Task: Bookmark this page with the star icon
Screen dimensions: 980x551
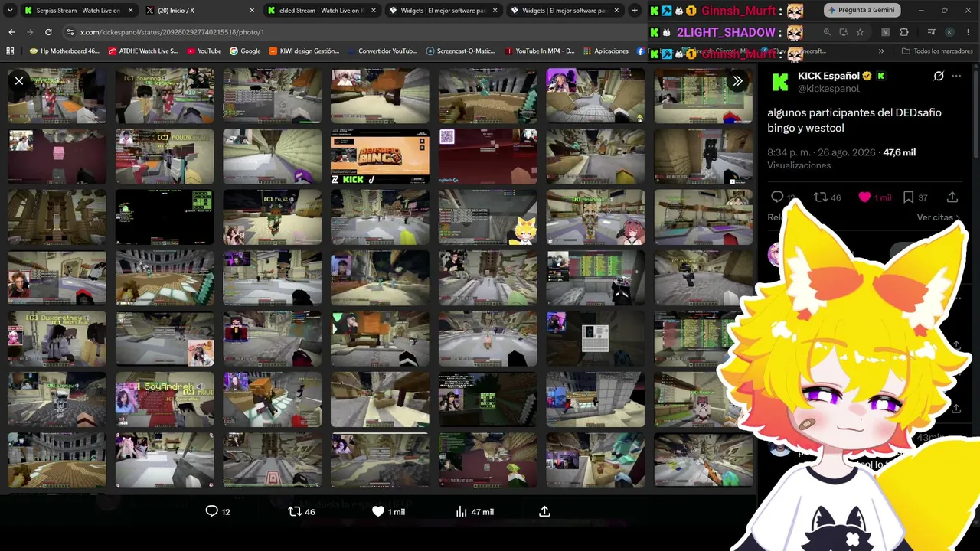Action: coord(861,32)
